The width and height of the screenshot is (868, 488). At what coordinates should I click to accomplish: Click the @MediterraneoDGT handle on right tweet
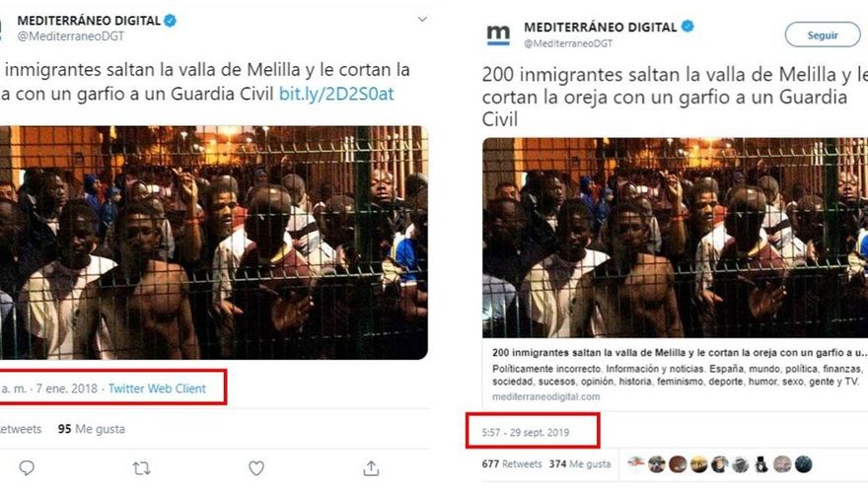click(x=568, y=43)
